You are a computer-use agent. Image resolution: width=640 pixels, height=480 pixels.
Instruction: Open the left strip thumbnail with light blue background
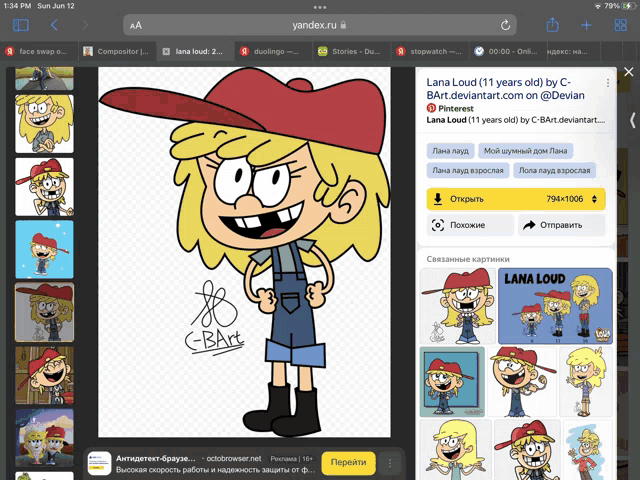click(x=44, y=249)
